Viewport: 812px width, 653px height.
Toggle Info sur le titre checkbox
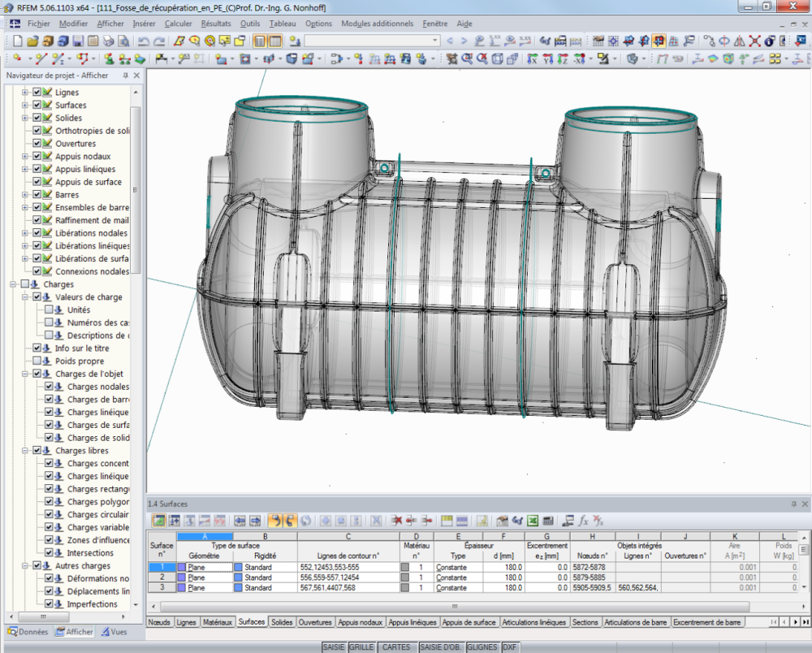37,348
